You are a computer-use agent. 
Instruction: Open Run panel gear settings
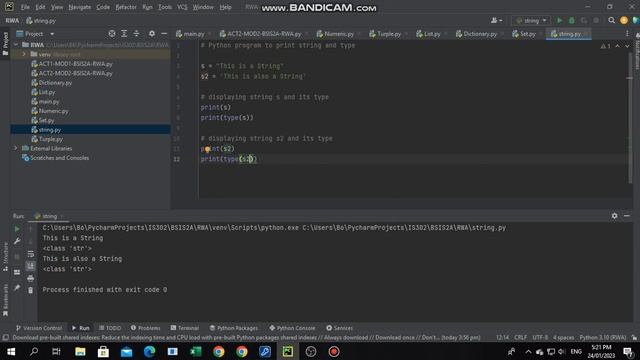click(614, 216)
